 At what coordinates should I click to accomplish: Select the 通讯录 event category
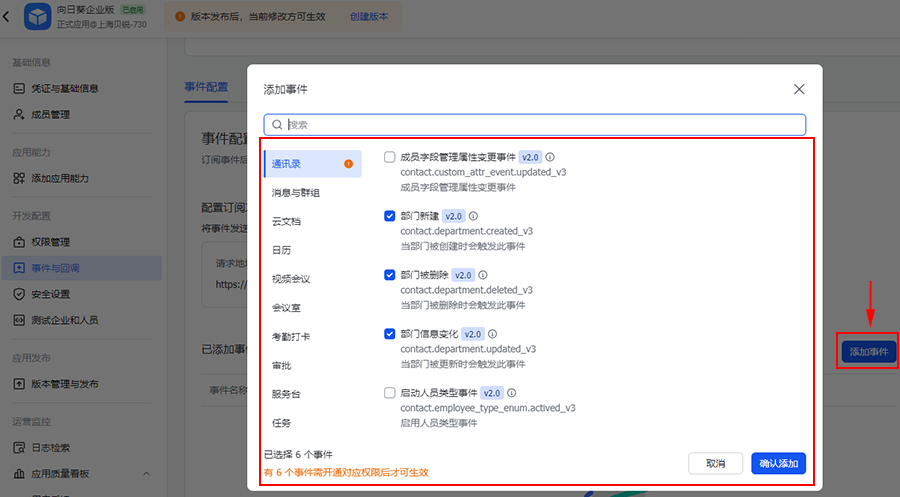[x=313, y=164]
